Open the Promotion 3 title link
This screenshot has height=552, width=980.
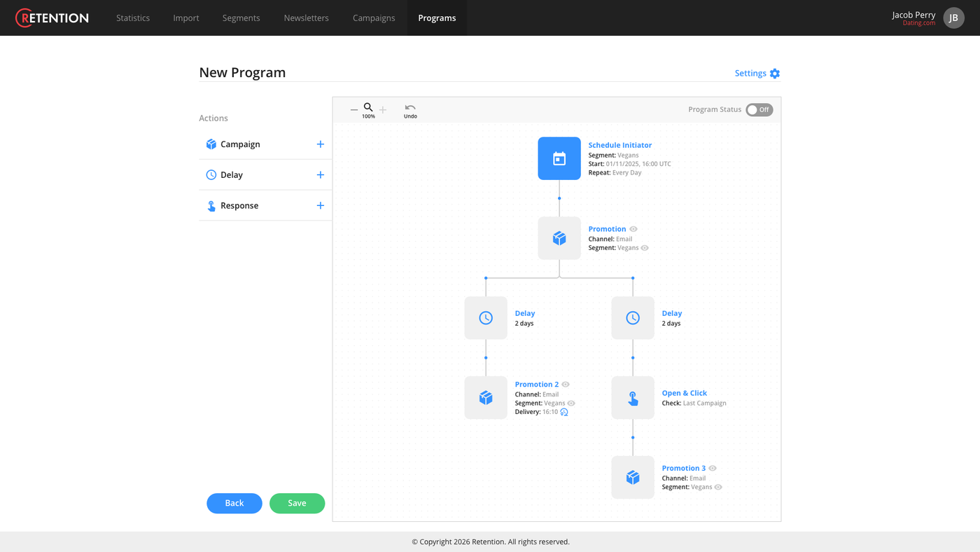pos(684,468)
